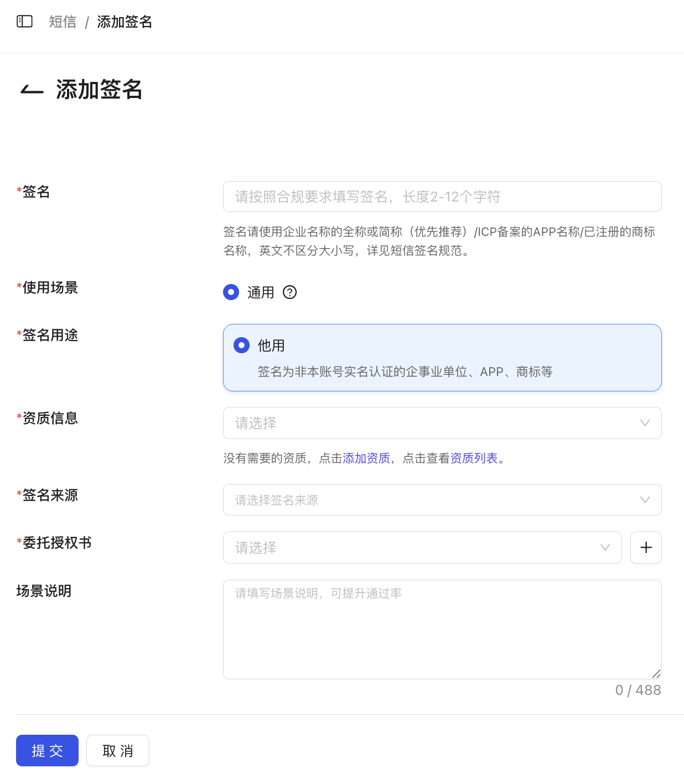Click the textarea resize handle on 场景说明
The image size is (684, 784).
tap(656, 674)
